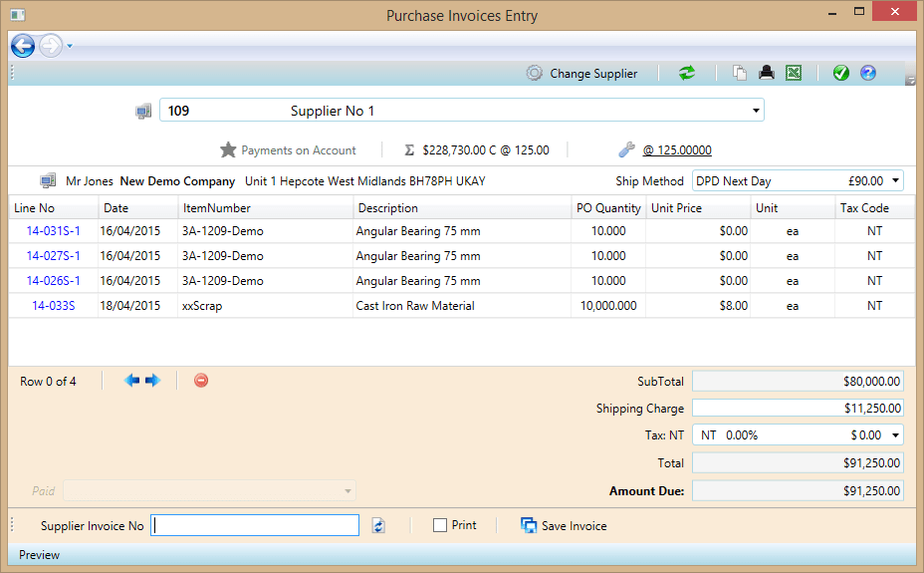
Task: Open line 14-026S-1 link
Action: pyautogui.click(x=54, y=281)
